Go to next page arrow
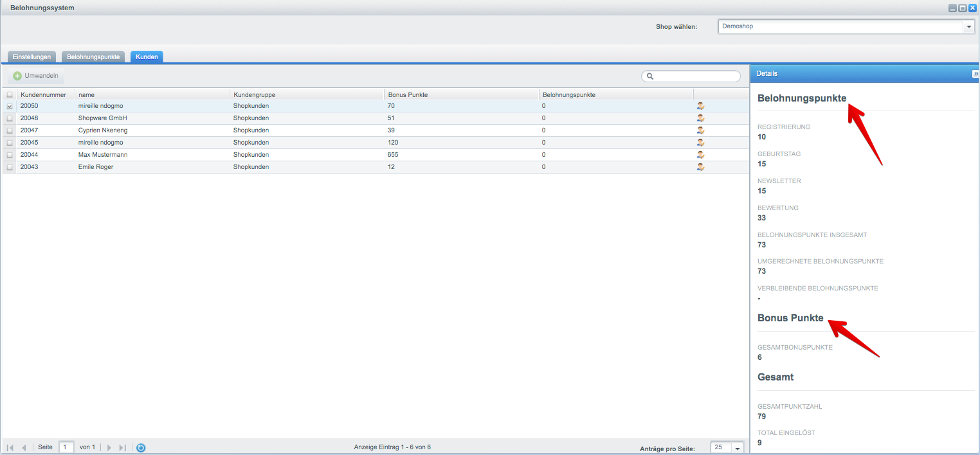 click(109, 447)
